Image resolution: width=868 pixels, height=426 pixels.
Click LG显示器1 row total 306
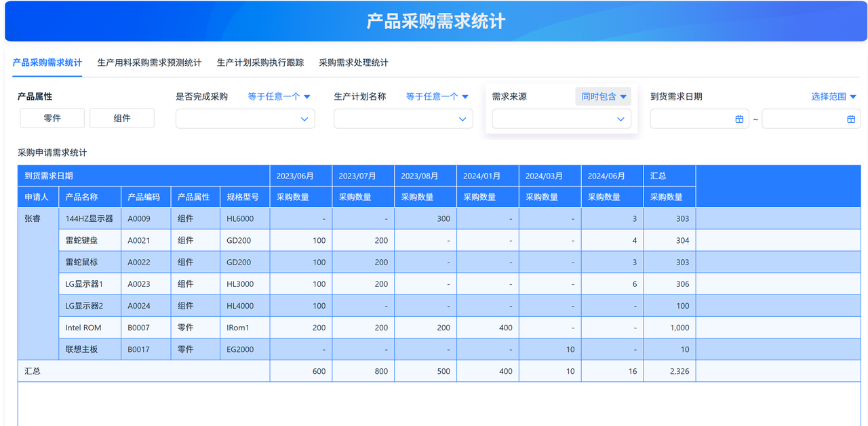pos(670,284)
